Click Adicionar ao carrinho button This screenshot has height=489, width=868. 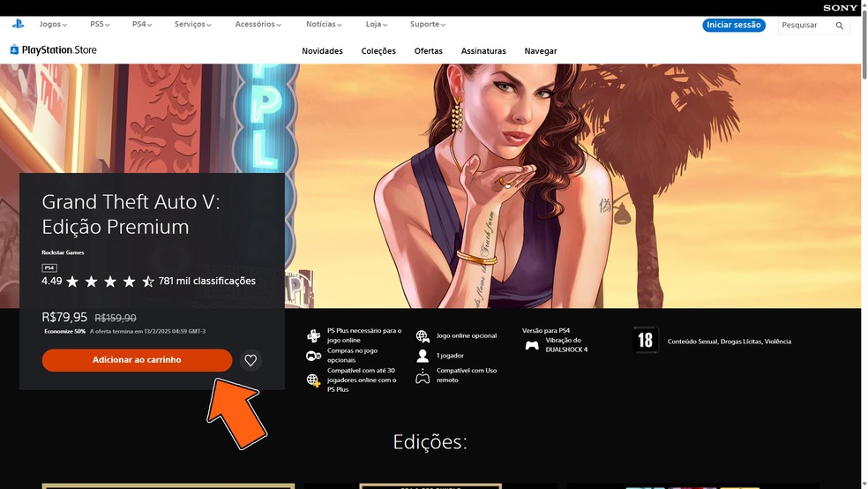(x=137, y=360)
